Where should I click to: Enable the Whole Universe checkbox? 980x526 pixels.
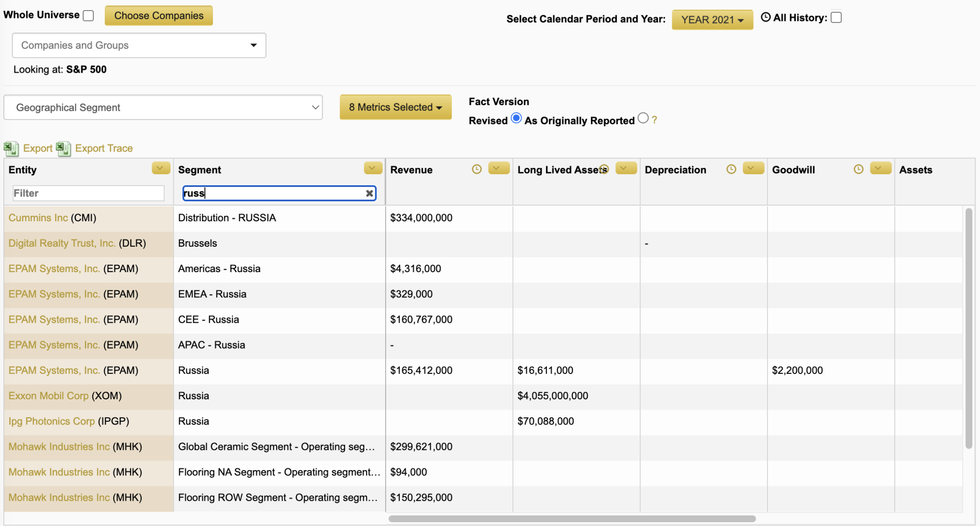coord(88,16)
